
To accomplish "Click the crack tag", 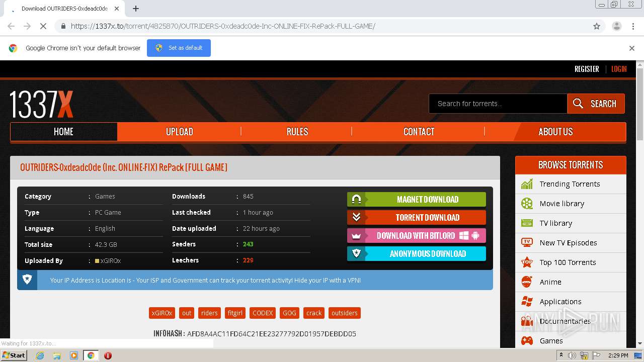I will coord(314,313).
